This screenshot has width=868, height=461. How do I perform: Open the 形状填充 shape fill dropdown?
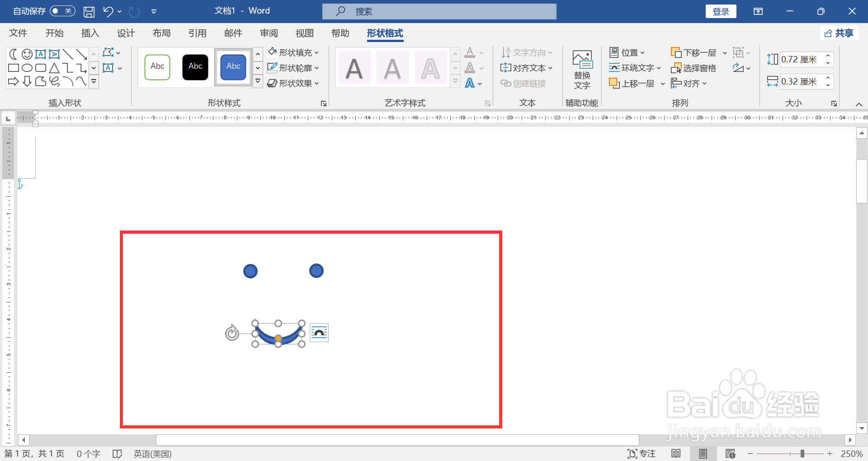click(293, 52)
